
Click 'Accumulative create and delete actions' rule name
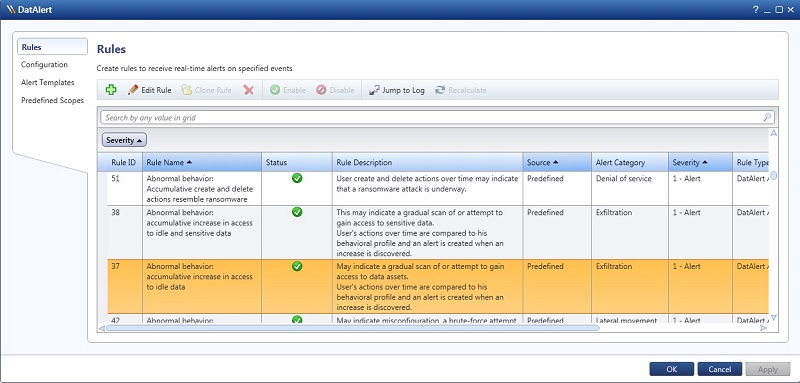[x=202, y=189]
